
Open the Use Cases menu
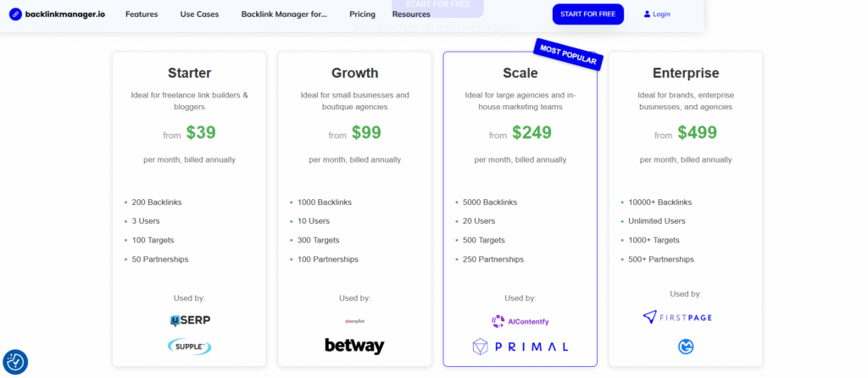199,14
